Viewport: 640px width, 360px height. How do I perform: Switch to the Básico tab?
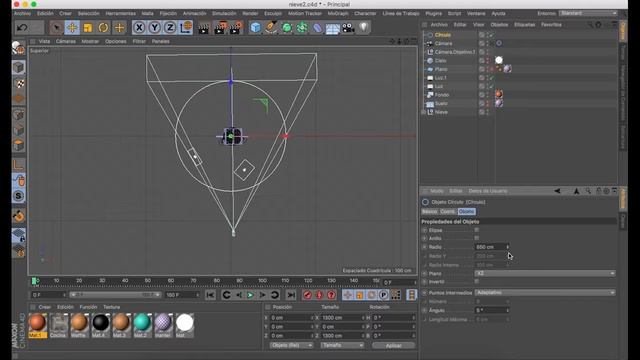(430, 211)
